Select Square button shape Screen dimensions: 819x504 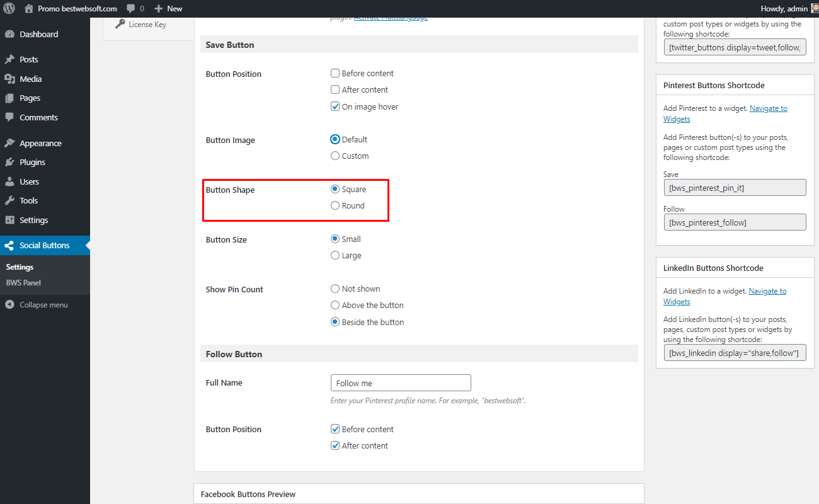coord(335,189)
